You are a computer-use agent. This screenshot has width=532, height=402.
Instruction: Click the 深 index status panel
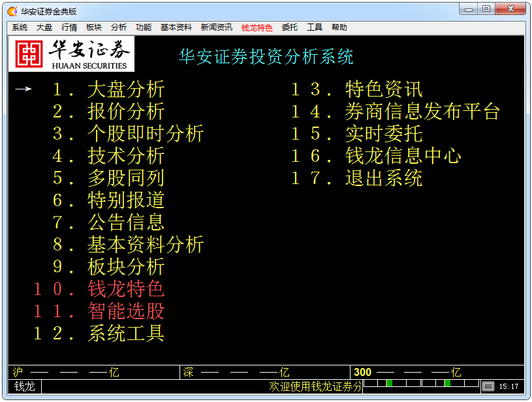click(x=265, y=373)
